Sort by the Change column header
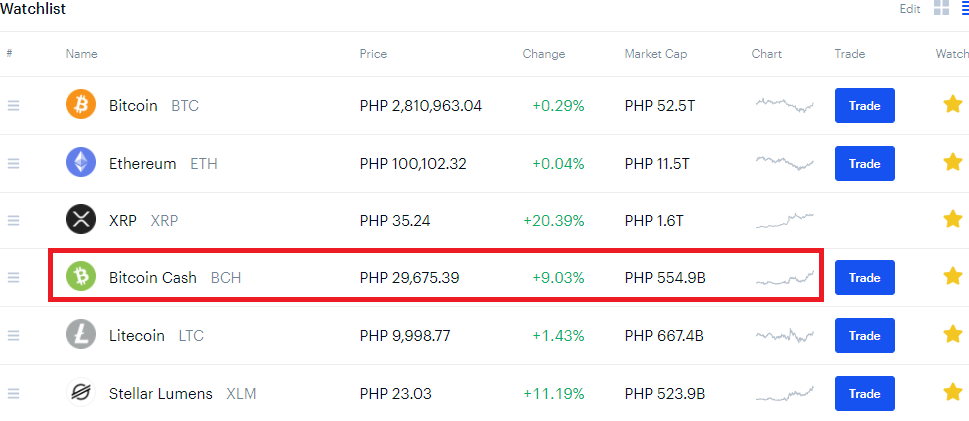This screenshot has width=969, height=421. [544, 54]
